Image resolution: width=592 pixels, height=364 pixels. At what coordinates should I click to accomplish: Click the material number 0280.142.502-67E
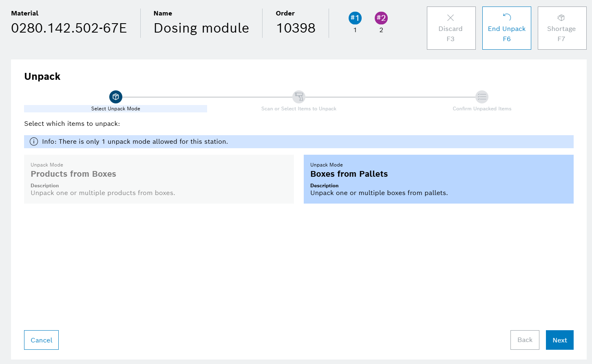click(69, 28)
